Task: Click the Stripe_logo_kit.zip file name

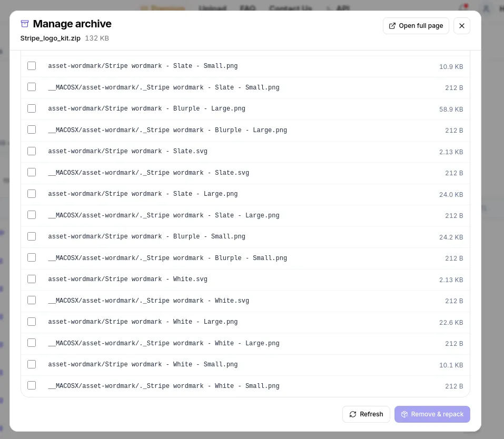Action: (x=51, y=38)
